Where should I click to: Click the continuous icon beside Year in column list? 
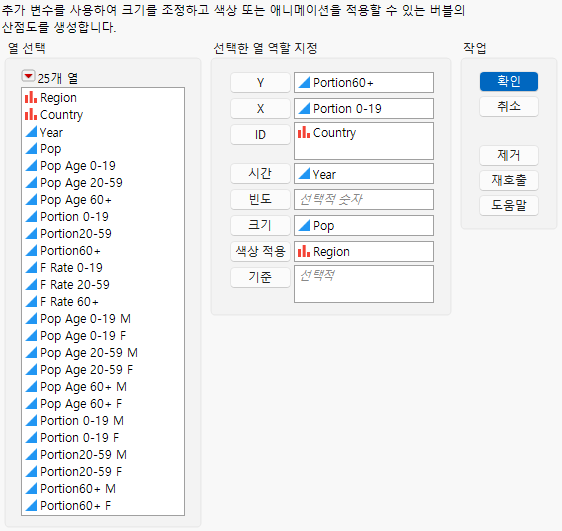(31, 131)
